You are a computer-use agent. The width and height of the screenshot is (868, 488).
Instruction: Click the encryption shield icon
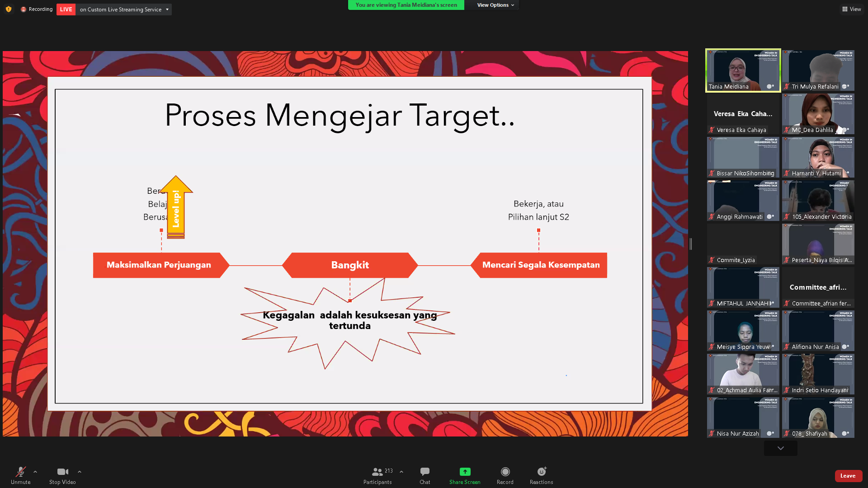tap(9, 9)
